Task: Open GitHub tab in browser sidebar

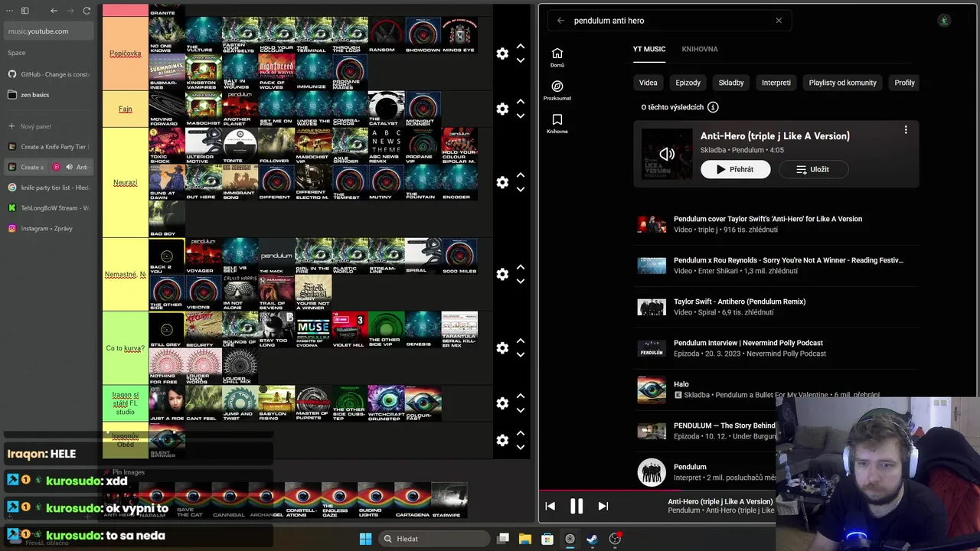Action: pos(48,74)
